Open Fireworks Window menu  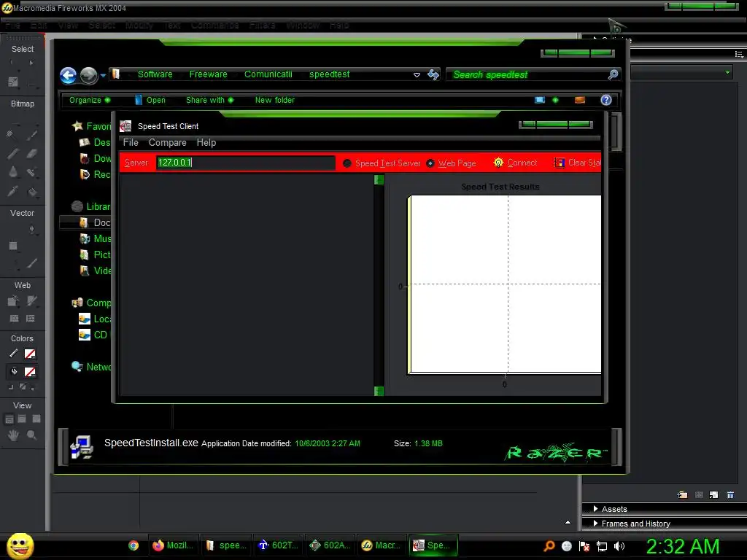pyautogui.click(x=303, y=26)
